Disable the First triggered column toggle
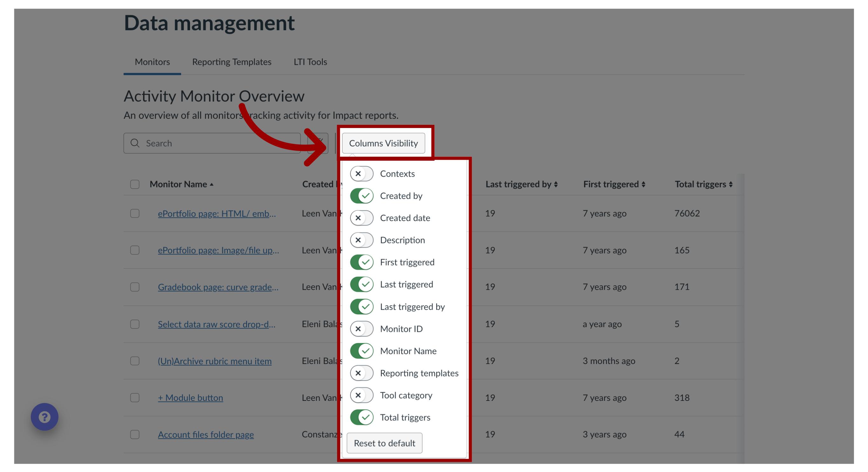Viewport: 868px width, 472px height. (362, 262)
